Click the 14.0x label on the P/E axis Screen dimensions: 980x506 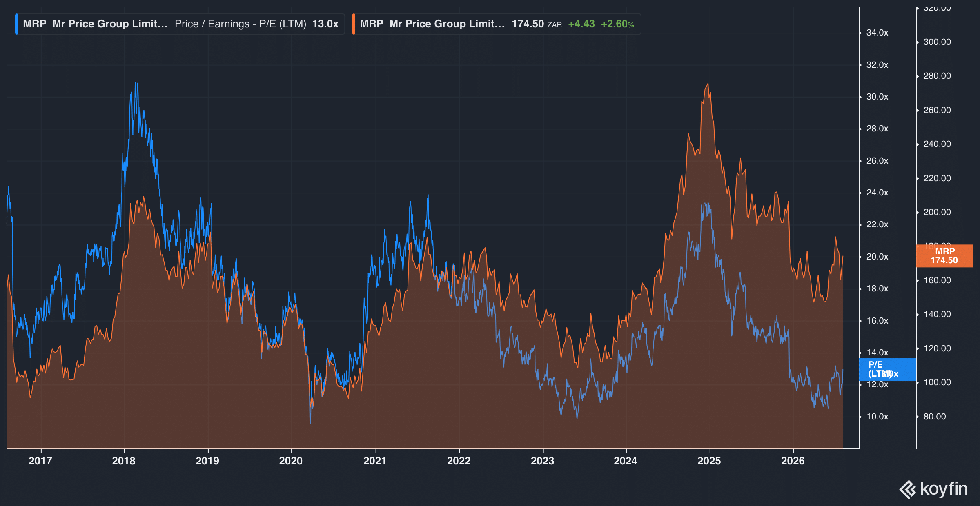877,353
